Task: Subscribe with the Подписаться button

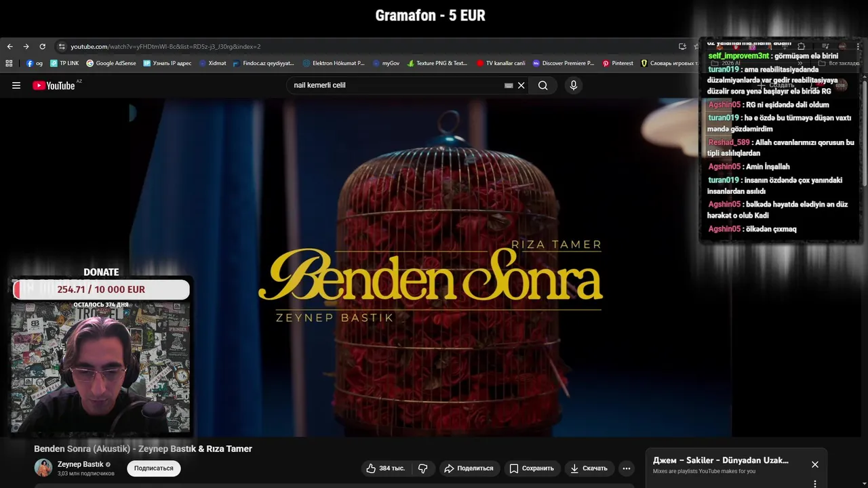Action: pyautogui.click(x=154, y=468)
